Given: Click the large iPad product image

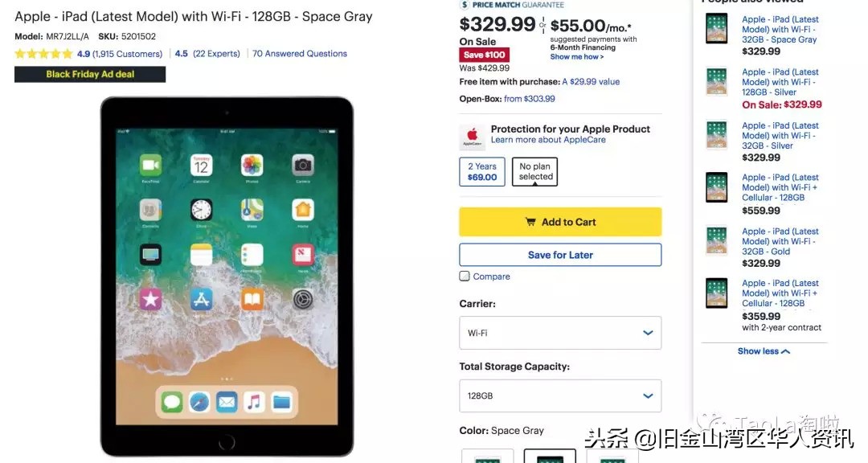Looking at the screenshot, I should tap(227, 277).
